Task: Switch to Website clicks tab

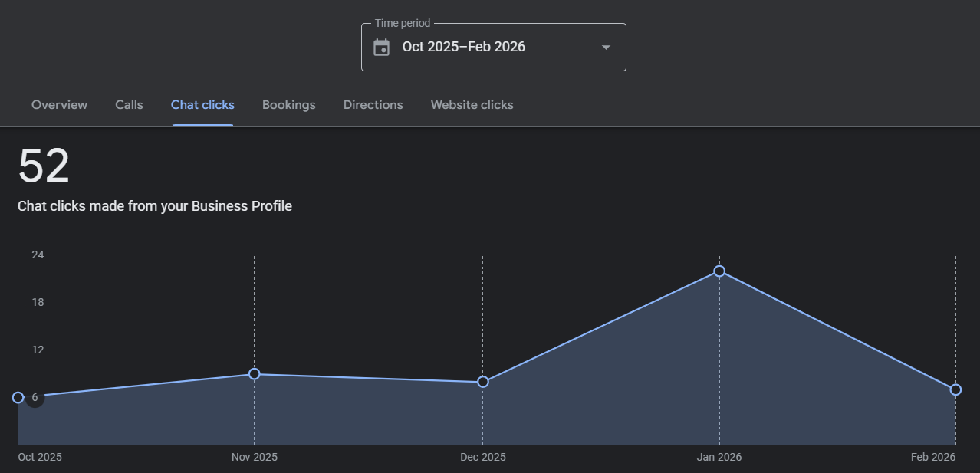Action: [472, 105]
